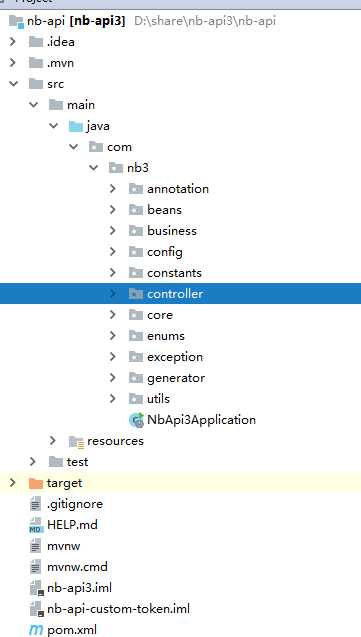
Task: Click the HELP.md markdown file icon
Action: [x=36, y=525]
